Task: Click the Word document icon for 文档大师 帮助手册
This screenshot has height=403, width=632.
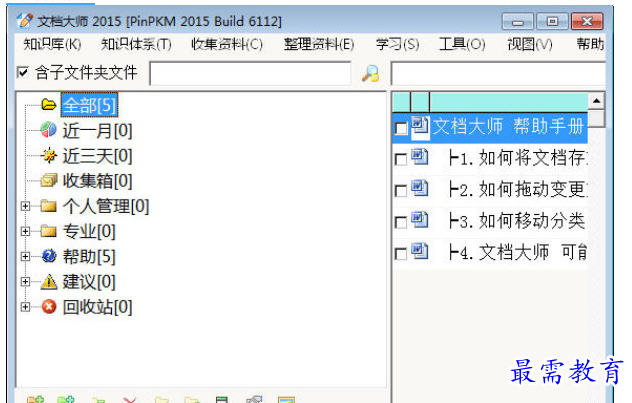Action: 420,126
